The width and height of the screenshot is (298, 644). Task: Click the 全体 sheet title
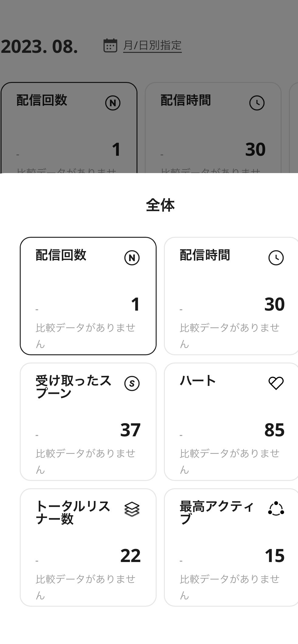point(160,205)
